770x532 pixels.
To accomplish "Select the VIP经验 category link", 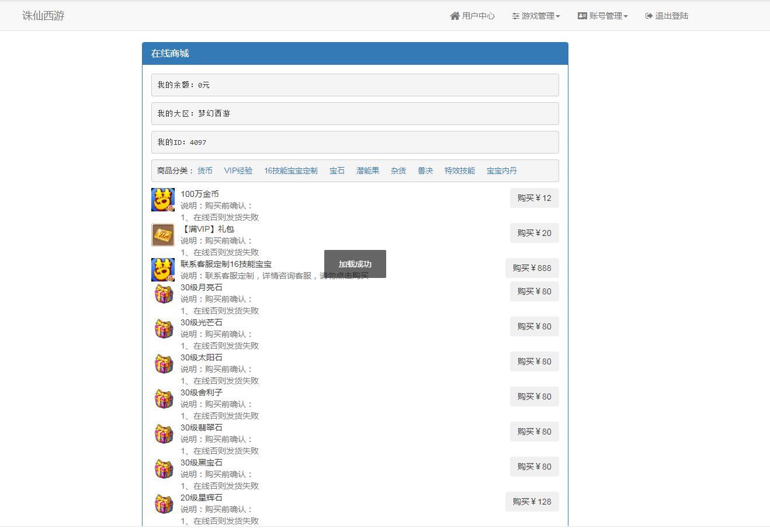I will 238,171.
